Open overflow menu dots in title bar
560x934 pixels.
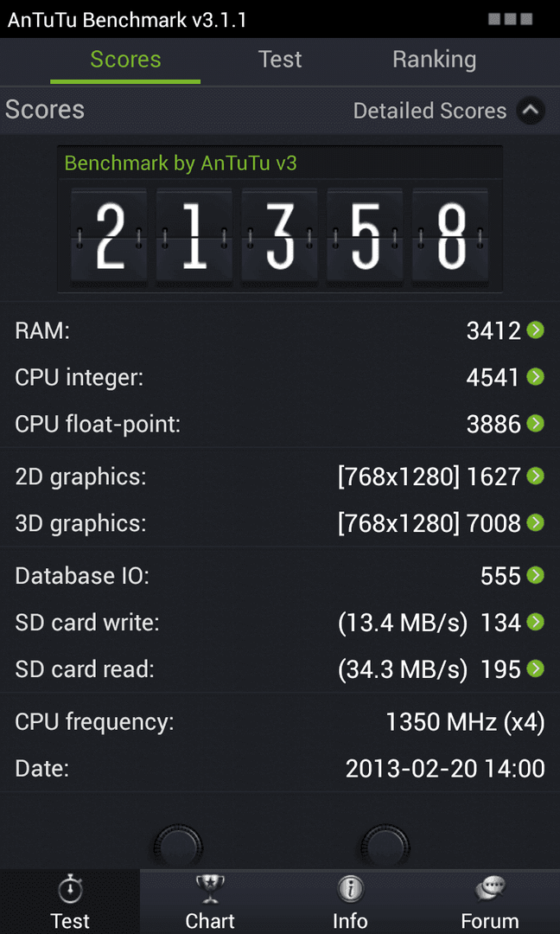click(510, 19)
